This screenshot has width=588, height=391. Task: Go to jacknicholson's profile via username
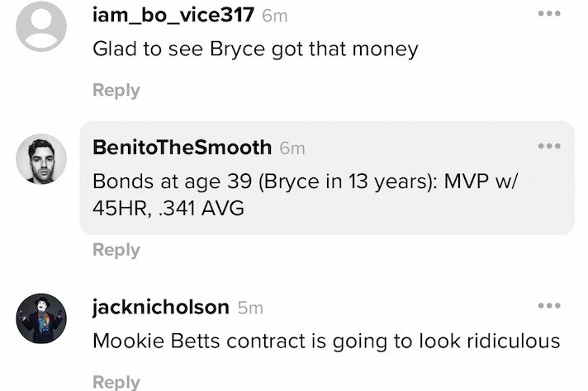pyautogui.click(x=161, y=307)
